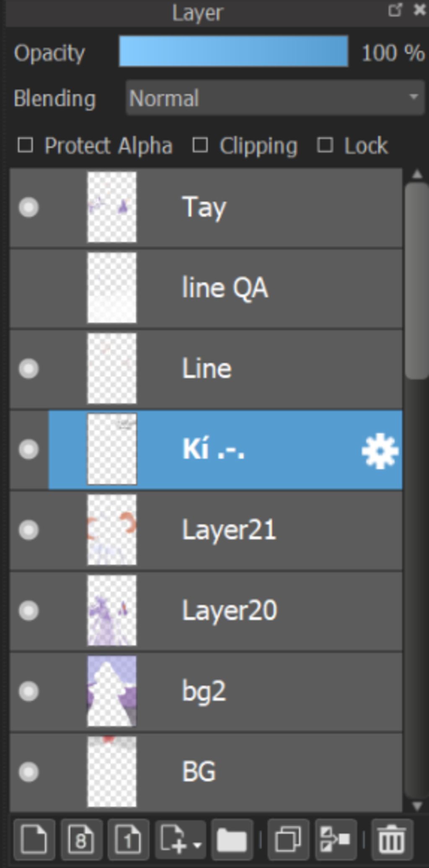Image resolution: width=429 pixels, height=868 pixels.
Task: Create a new color layer
Action: click(34, 839)
